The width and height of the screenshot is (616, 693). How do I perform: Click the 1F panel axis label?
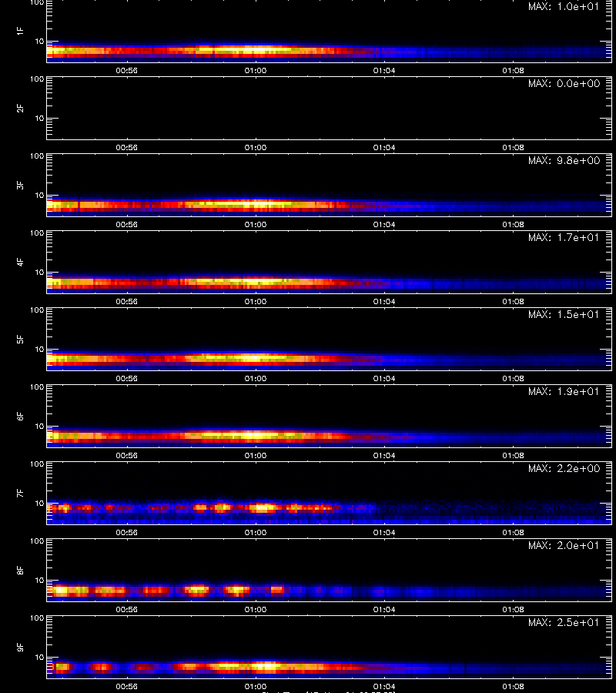(20, 31)
